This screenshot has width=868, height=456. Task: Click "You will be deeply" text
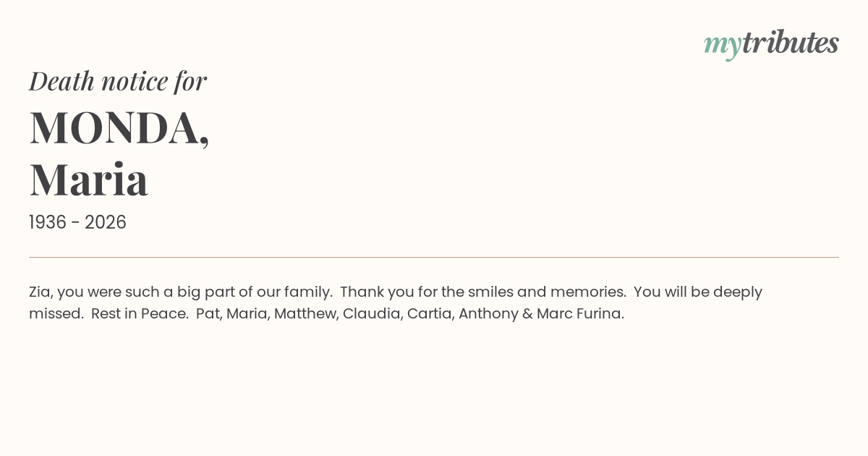coord(697,292)
